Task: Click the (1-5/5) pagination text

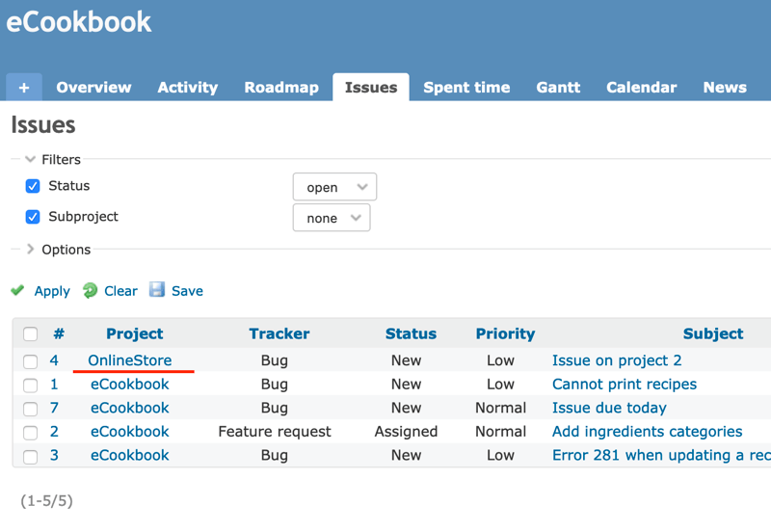Action: [x=46, y=501]
